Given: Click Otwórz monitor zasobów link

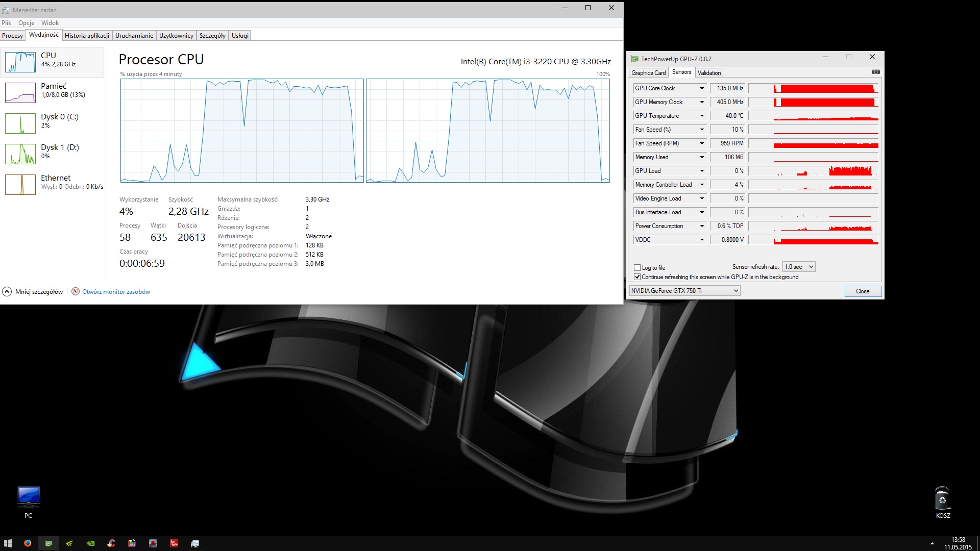Looking at the screenshot, I should point(116,292).
